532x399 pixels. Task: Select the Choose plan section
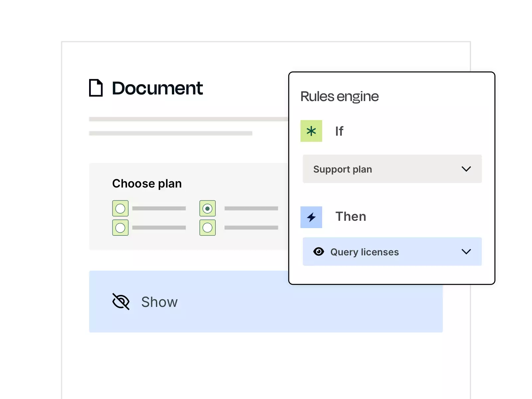[x=147, y=183]
